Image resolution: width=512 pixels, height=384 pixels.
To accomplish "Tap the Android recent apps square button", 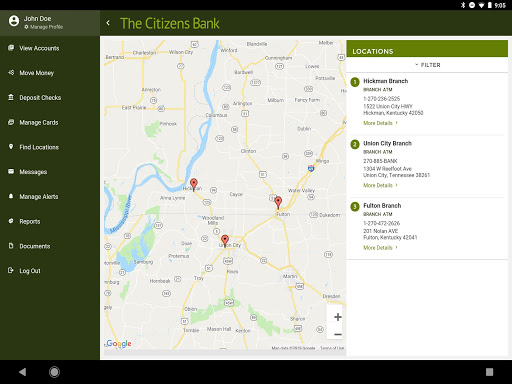I will click(489, 372).
